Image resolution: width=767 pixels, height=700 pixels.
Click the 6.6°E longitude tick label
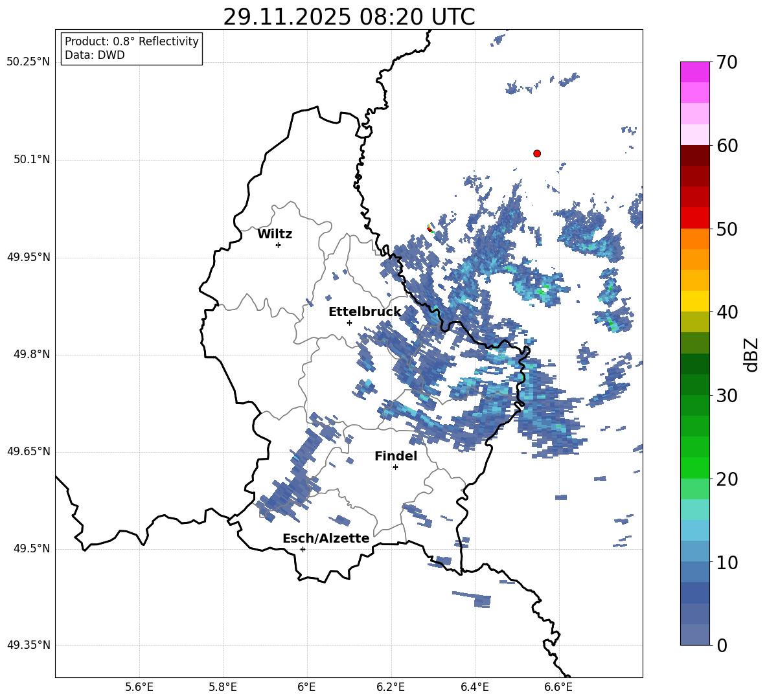coord(558,687)
